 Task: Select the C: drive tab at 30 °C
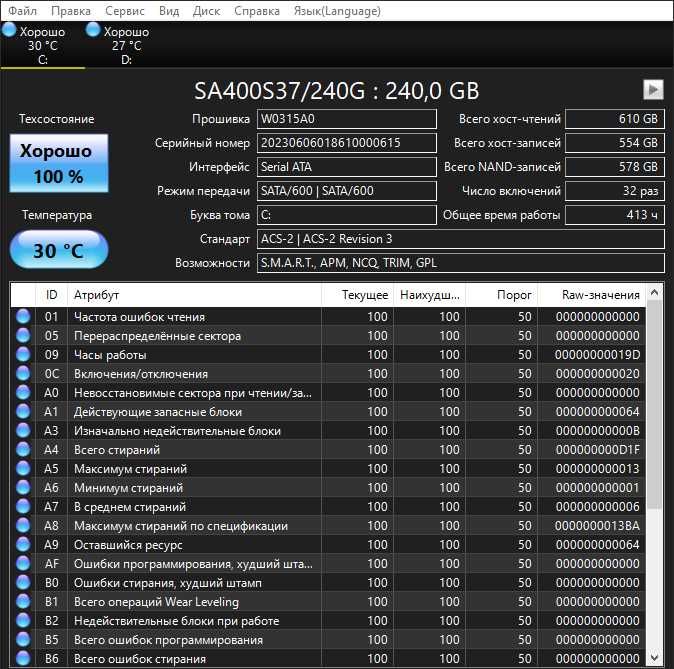[43, 45]
